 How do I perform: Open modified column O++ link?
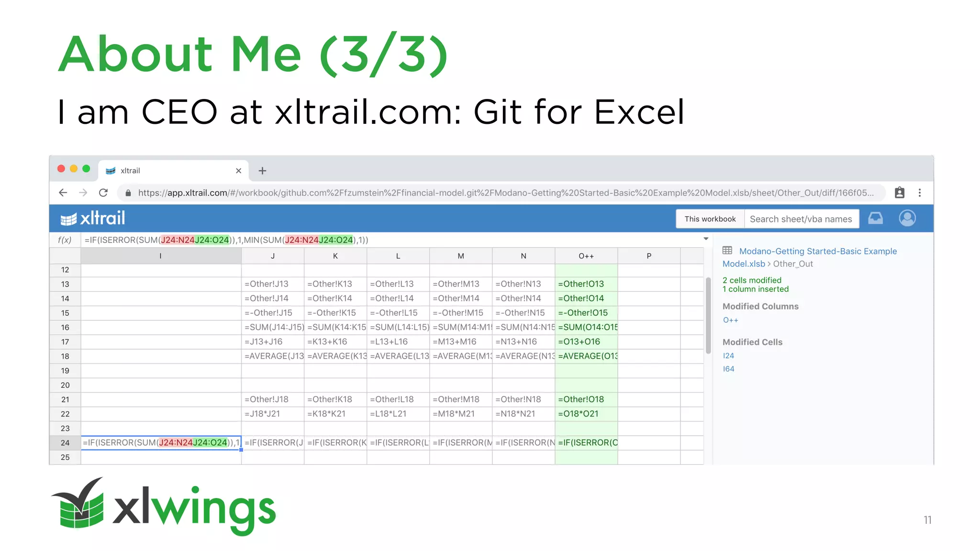pyautogui.click(x=731, y=320)
